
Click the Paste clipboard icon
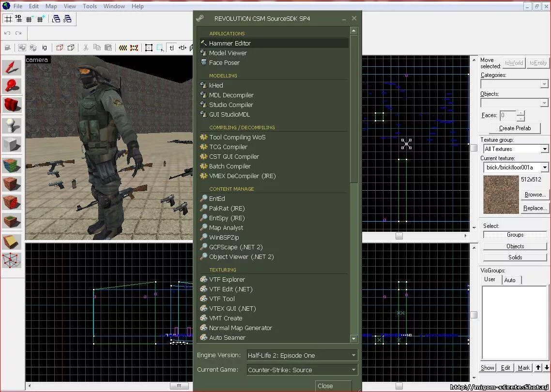[x=108, y=47]
